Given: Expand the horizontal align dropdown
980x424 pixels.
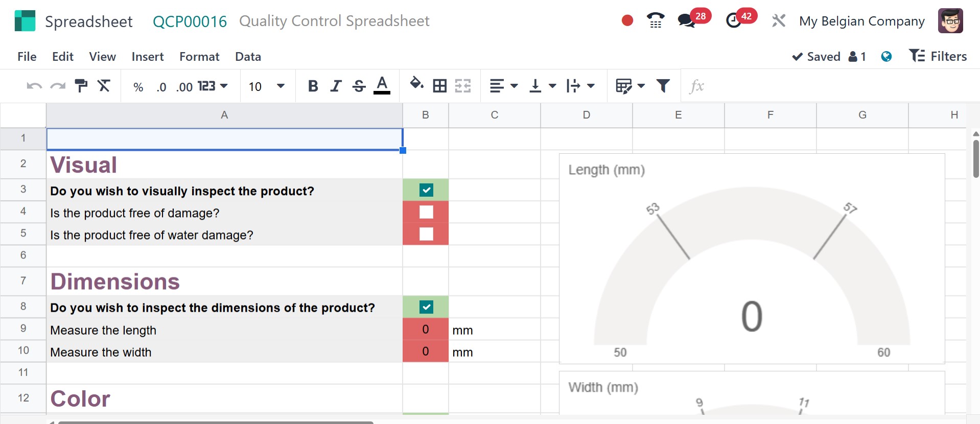Looking at the screenshot, I should coord(503,86).
